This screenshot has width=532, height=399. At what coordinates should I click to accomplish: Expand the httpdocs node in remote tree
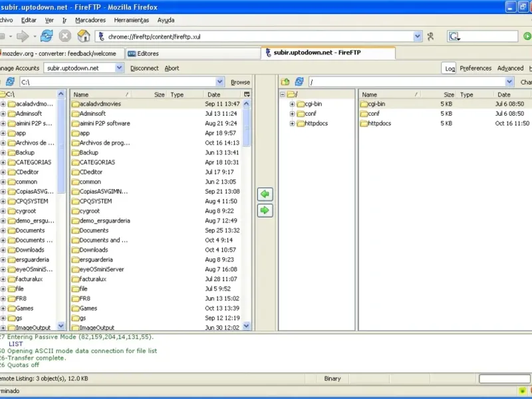[x=292, y=124]
